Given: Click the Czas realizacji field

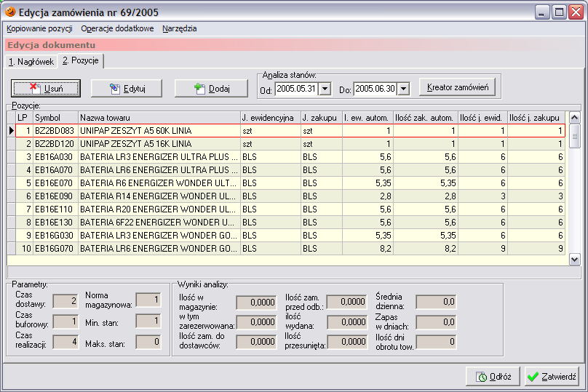Looking at the screenshot, I should click(x=65, y=342).
